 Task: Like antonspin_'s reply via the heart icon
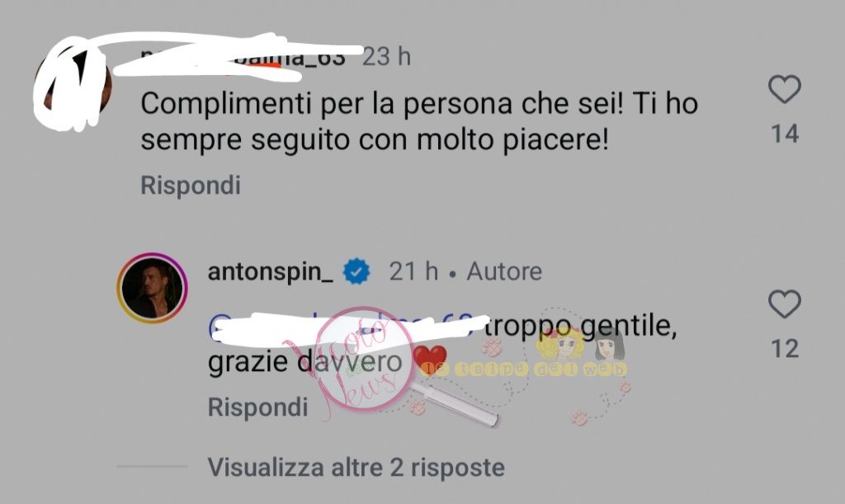click(x=784, y=304)
